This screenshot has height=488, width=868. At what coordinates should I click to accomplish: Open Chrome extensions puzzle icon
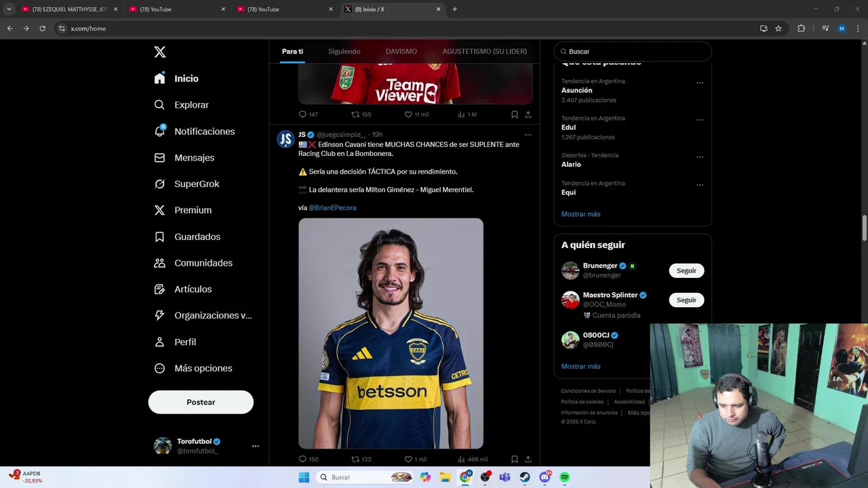tap(801, 28)
